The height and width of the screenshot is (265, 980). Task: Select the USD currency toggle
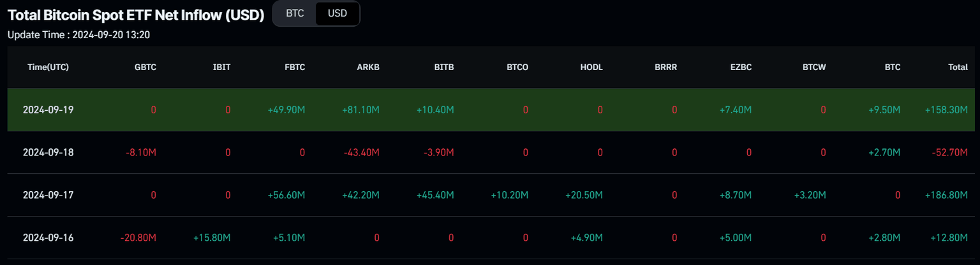(338, 13)
